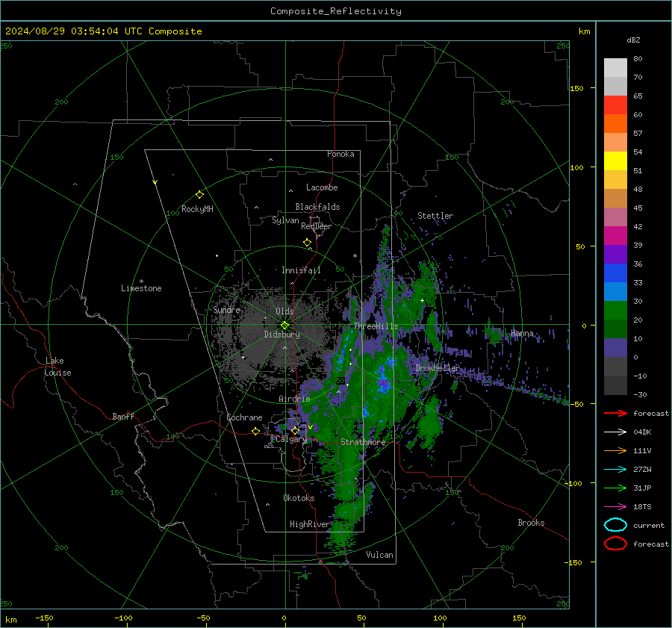Screen dimensions: 672x628
Task: Click the red 60-65 dBZ color swatch
Action: click(x=615, y=105)
